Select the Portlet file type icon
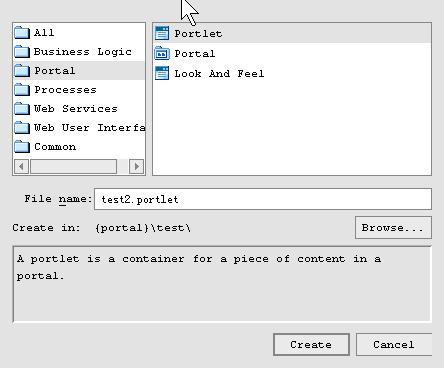Image resolution: width=445 pixels, height=368 pixels. click(x=162, y=33)
